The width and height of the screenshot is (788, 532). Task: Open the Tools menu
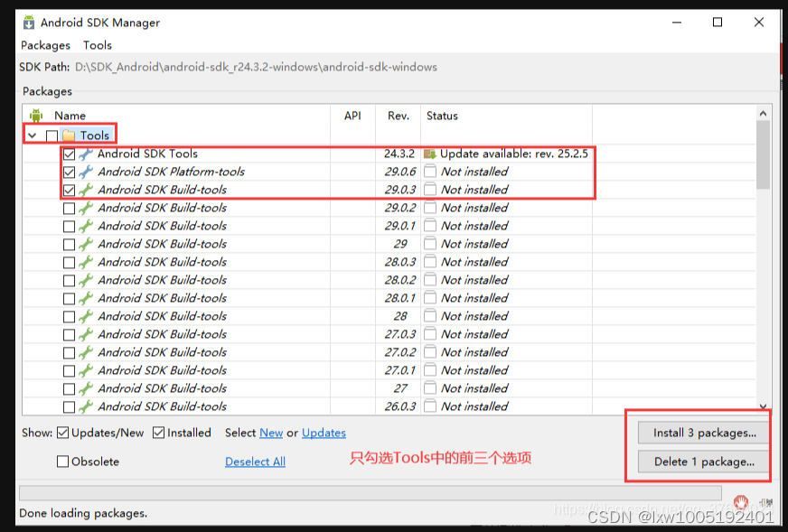click(x=98, y=45)
